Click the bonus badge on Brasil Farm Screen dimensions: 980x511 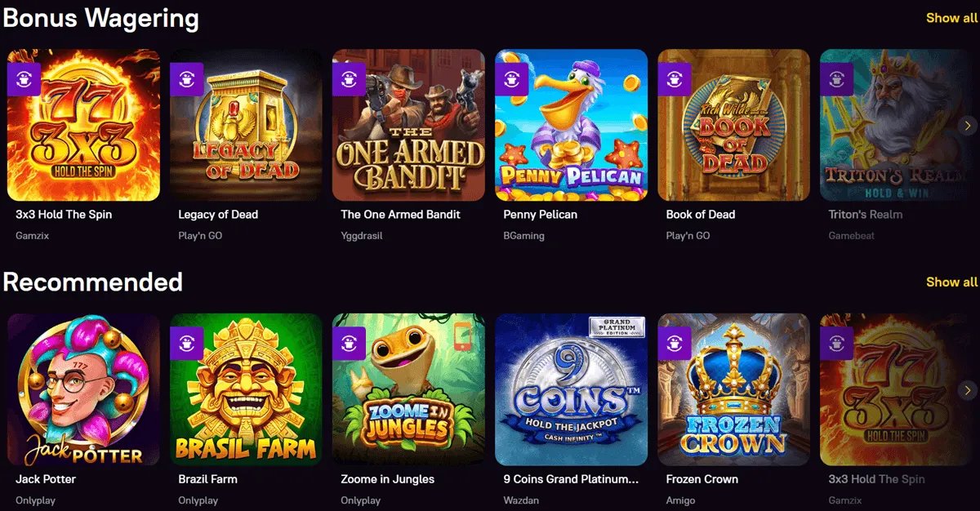187,343
